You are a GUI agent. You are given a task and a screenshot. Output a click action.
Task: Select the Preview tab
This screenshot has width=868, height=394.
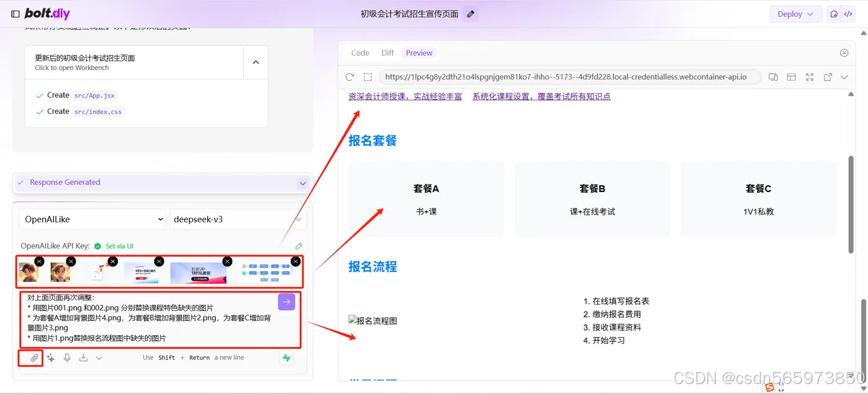coord(419,53)
